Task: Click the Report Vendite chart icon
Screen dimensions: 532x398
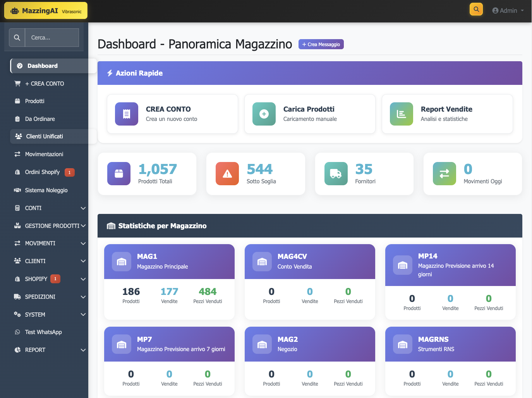Action: pos(402,114)
